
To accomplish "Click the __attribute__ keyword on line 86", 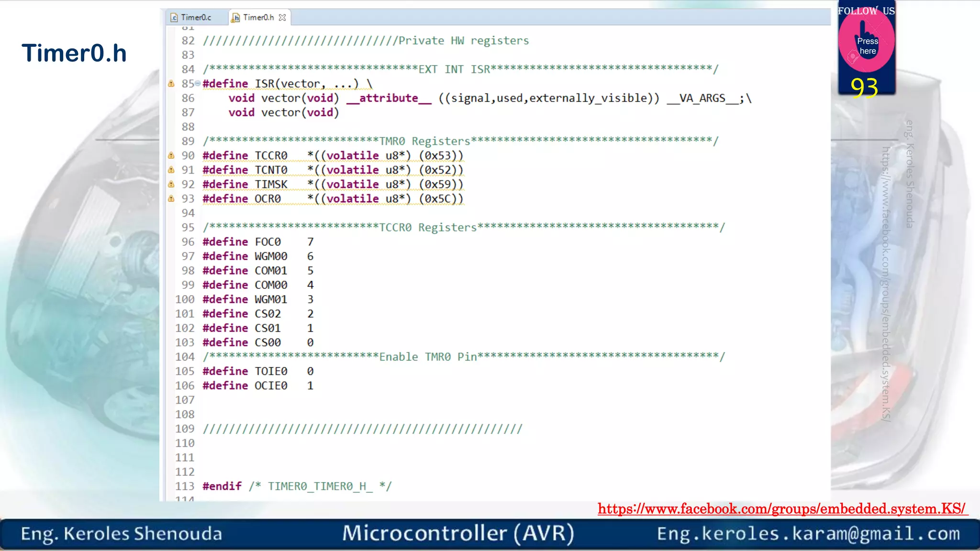I will [389, 98].
